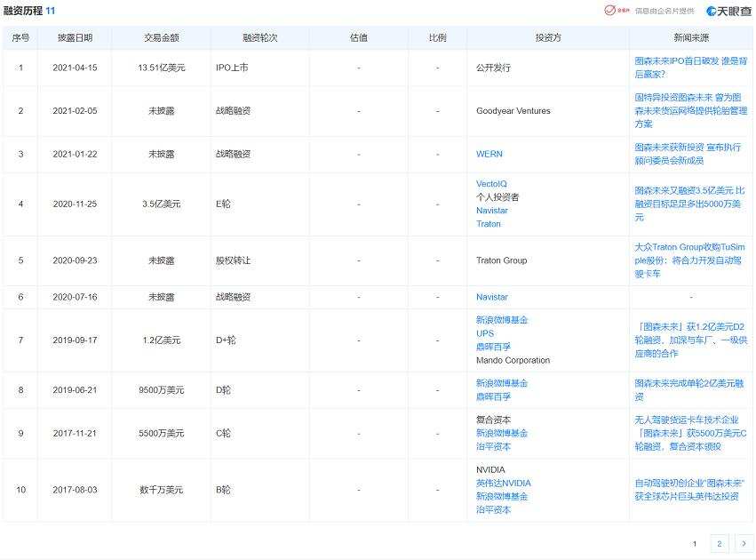Select the 复合资本 investor text
Screen dimensions: 756x560
[x=493, y=420]
